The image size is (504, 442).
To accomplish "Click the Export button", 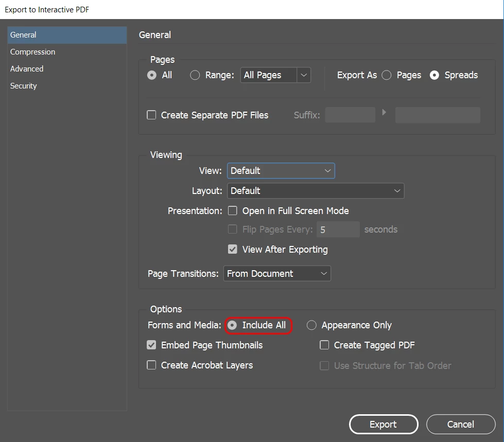I will (x=384, y=425).
